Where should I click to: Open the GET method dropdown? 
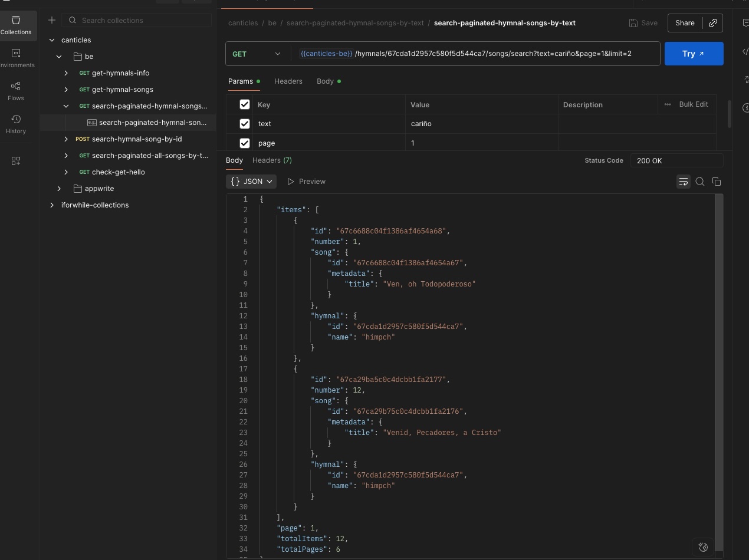pos(257,54)
